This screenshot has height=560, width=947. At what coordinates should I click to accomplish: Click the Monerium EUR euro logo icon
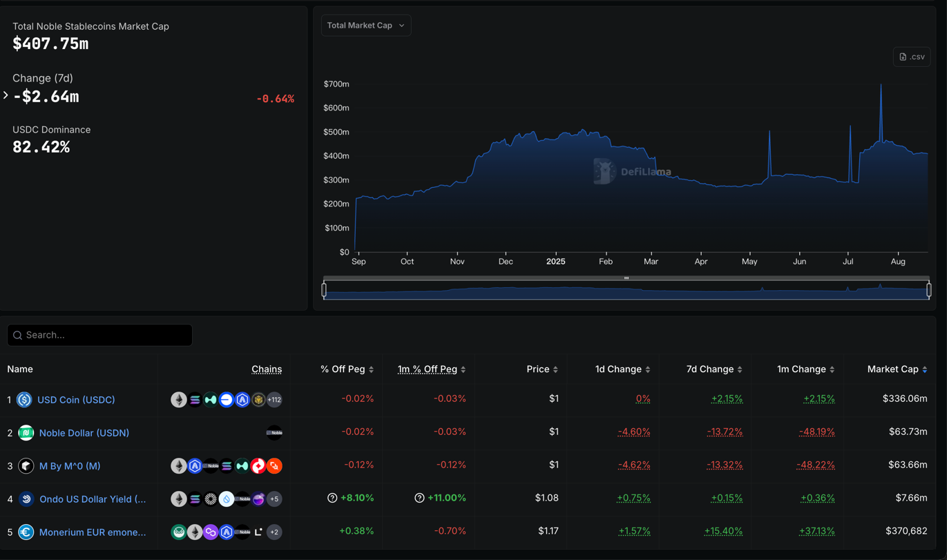click(26, 532)
